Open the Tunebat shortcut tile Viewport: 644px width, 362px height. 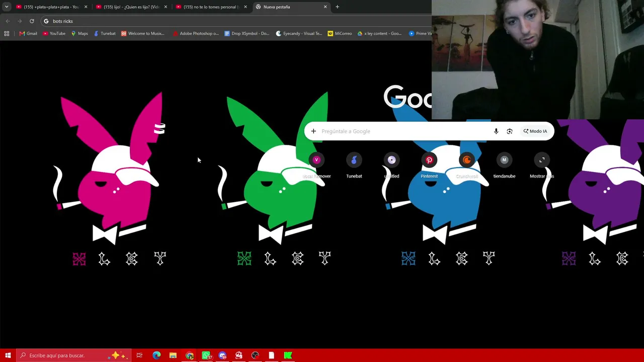[x=354, y=165]
